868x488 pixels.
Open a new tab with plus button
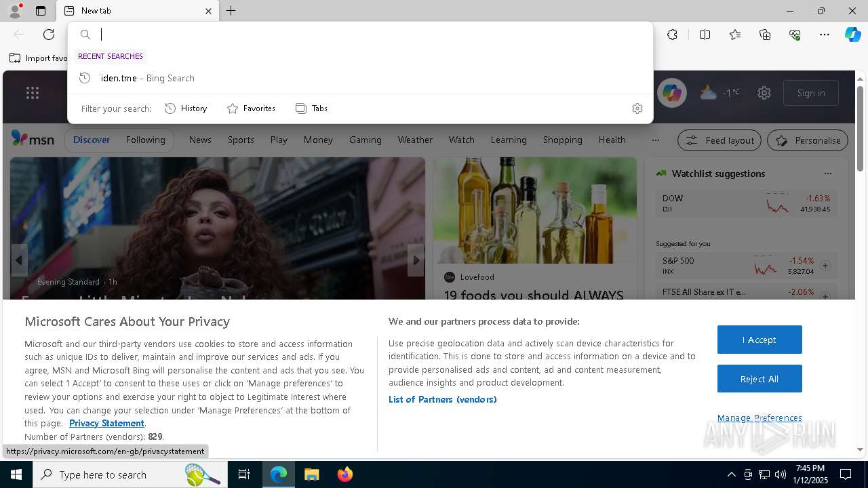click(231, 11)
